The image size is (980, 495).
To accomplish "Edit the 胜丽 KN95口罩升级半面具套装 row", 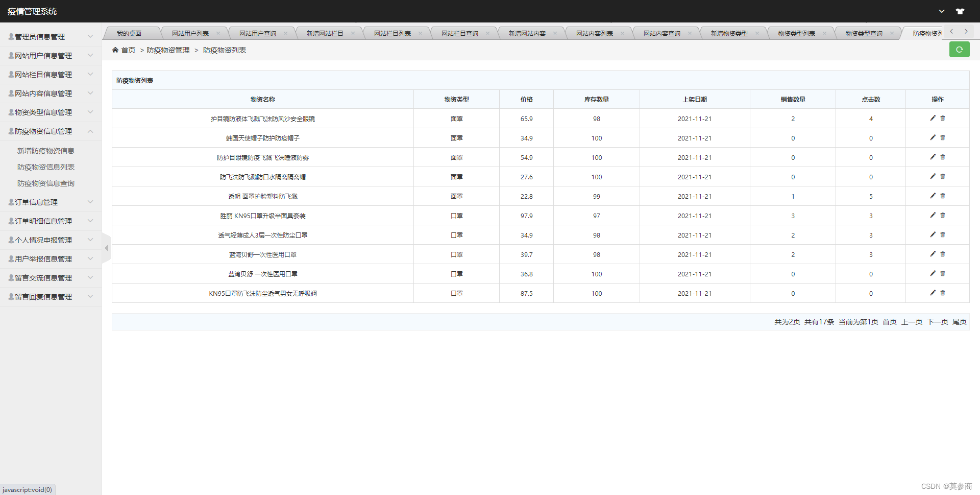I will tap(933, 215).
